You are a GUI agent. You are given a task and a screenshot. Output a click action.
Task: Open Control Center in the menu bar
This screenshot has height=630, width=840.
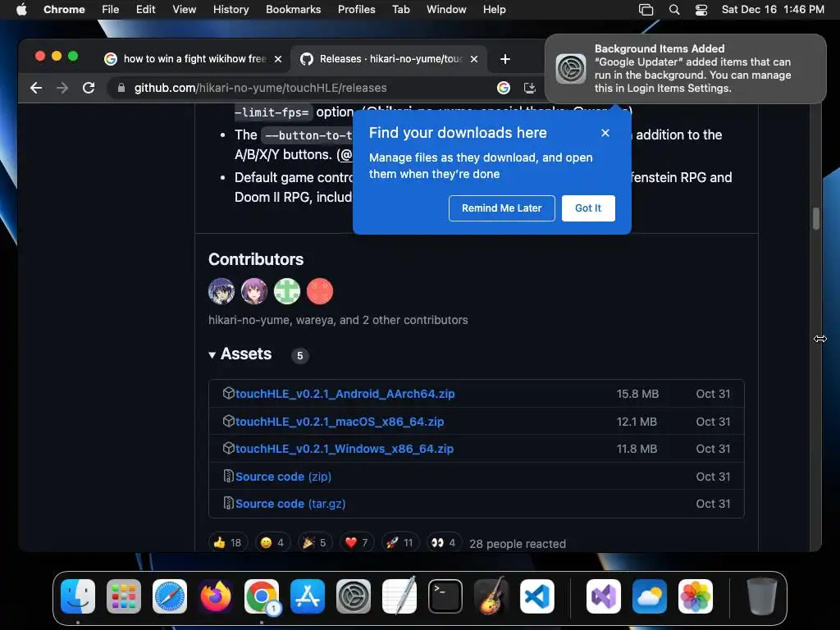(701, 10)
